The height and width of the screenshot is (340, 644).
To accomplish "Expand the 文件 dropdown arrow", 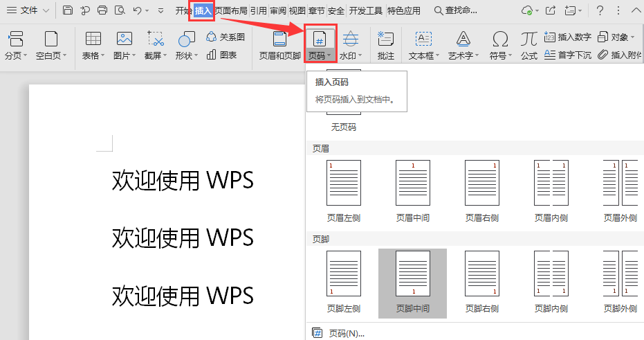I will pos(46,10).
